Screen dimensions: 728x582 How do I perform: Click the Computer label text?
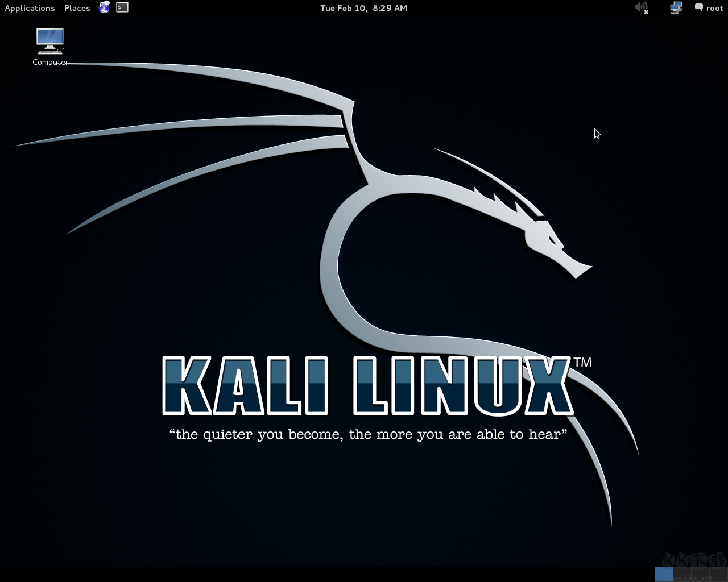(x=49, y=62)
